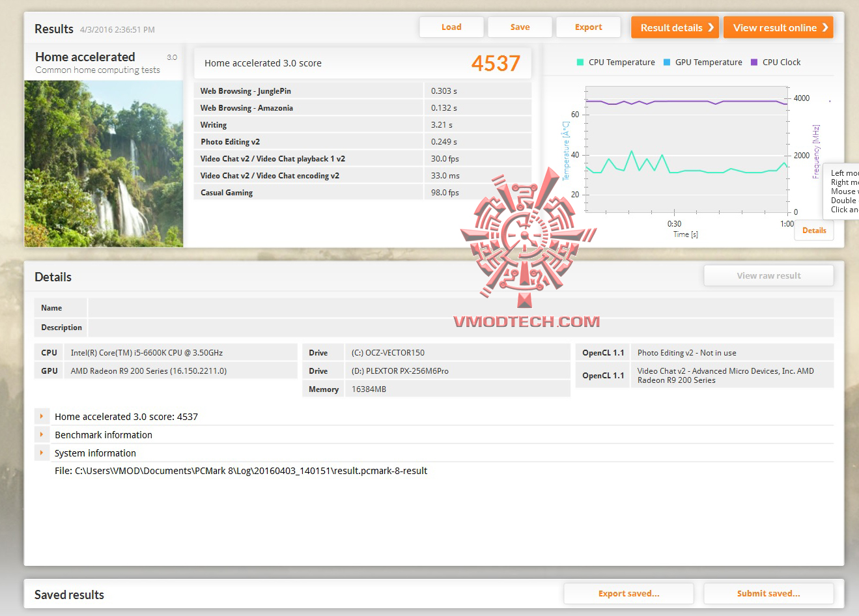859x616 pixels.
Task: Select Video Chat playback 1 v2 row
Action: [362, 159]
